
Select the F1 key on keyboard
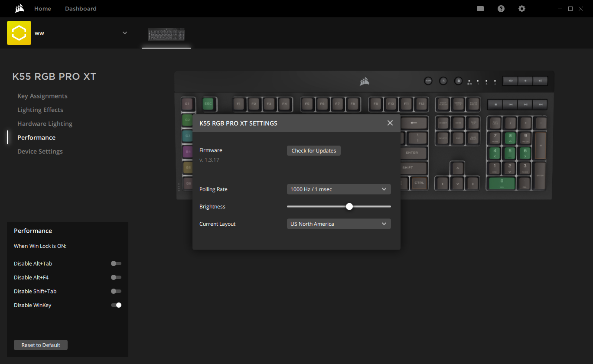point(239,104)
